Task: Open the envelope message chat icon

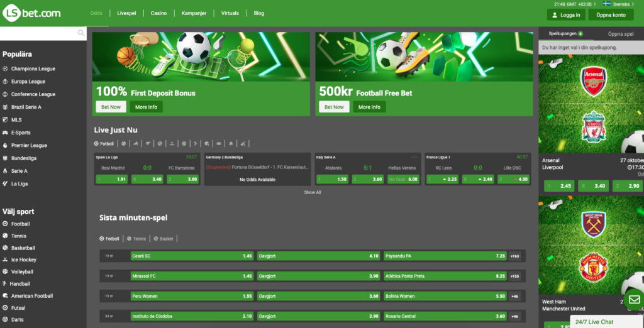Action: [634, 299]
